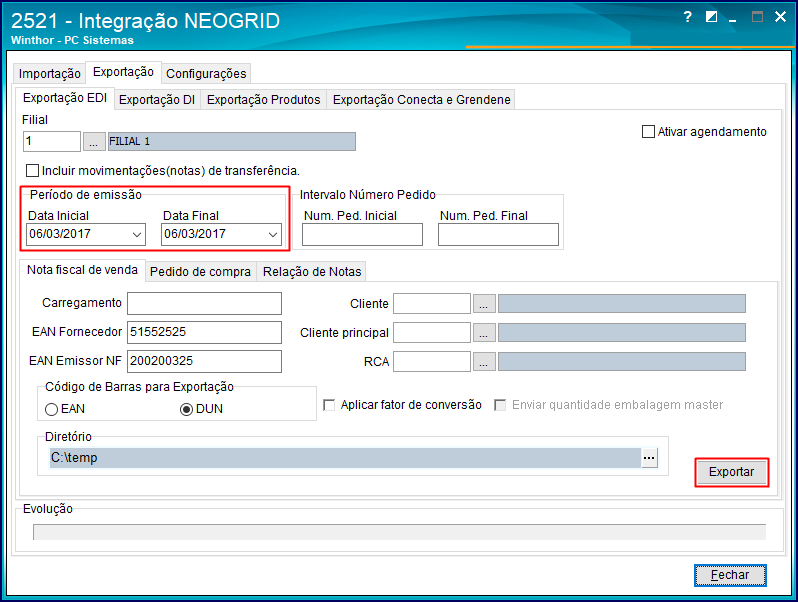Click the RCA code input field

[x=432, y=362]
